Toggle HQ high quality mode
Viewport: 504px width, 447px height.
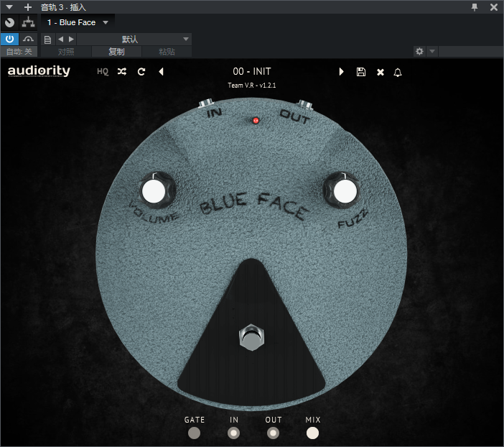click(x=103, y=71)
